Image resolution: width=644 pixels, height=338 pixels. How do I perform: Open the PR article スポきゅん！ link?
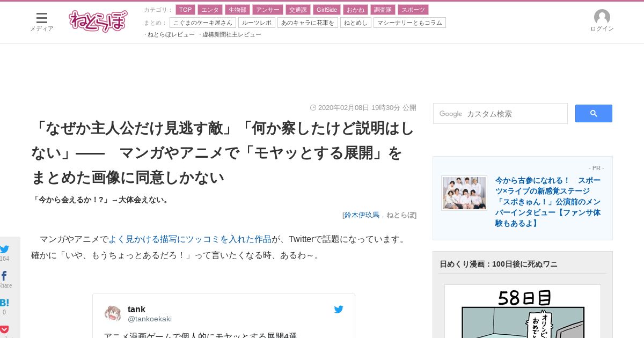point(548,202)
